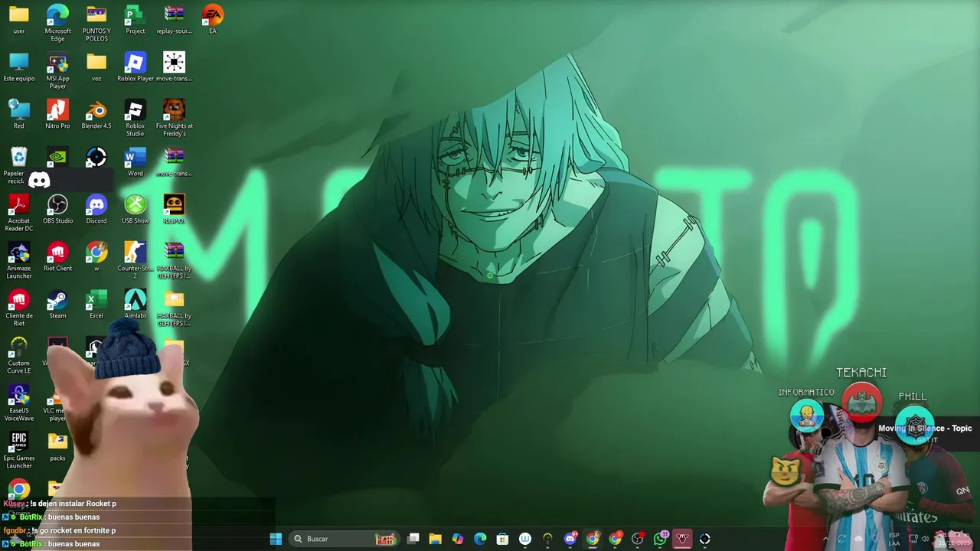Open the taskbar clock and date
Viewport: 980px width, 551px height.
point(954,539)
